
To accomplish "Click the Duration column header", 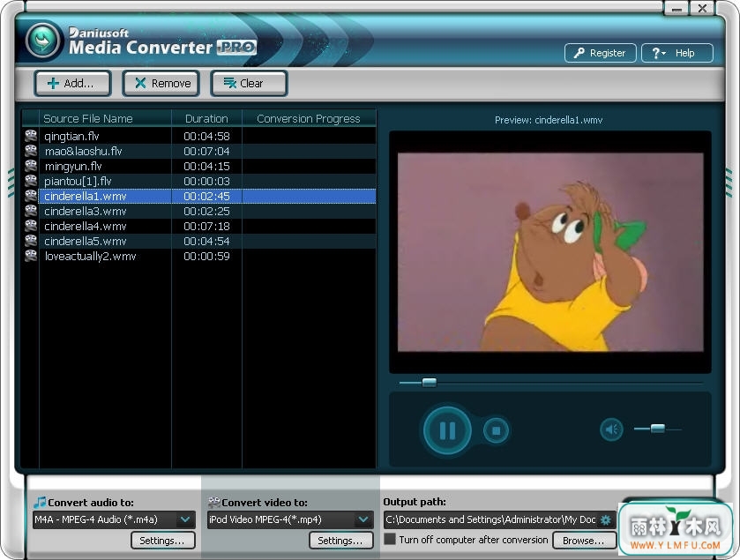I will pos(206,118).
